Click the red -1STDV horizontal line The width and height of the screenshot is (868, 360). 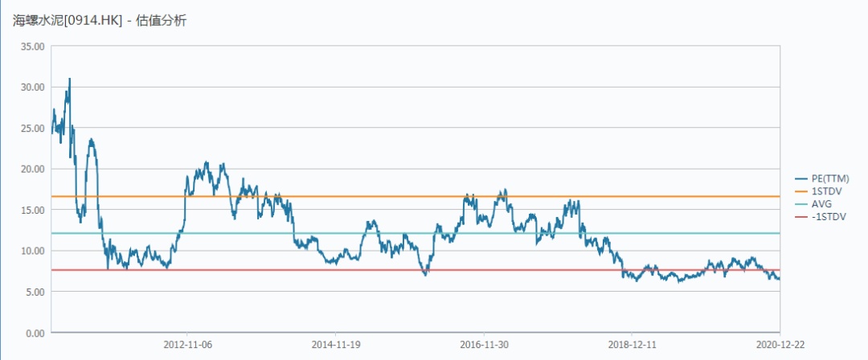click(x=416, y=270)
